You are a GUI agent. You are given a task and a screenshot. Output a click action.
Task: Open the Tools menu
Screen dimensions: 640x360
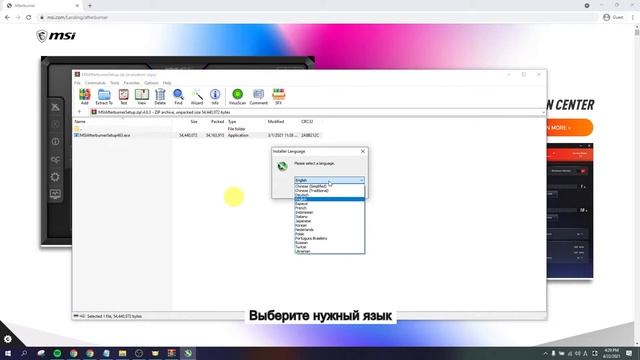[115, 83]
